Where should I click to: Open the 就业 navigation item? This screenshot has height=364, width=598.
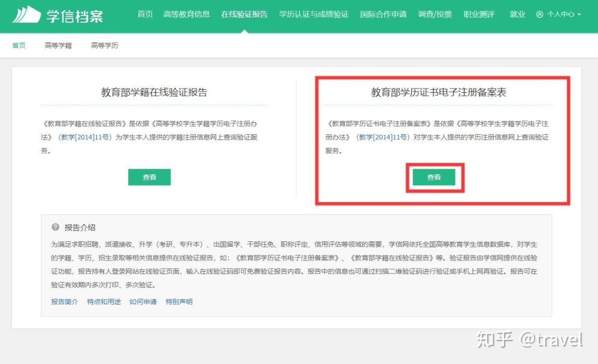coord(518,14)
